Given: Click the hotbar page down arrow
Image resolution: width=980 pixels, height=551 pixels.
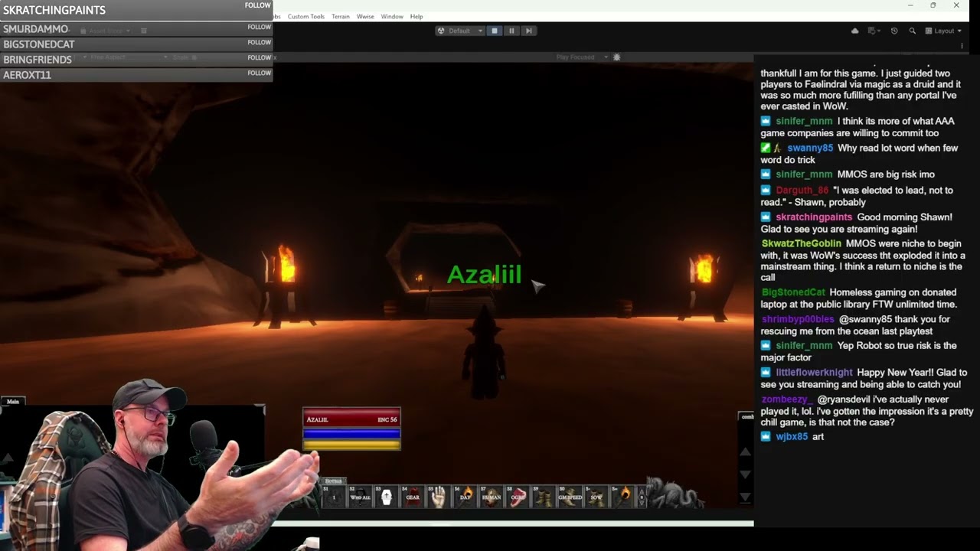Looking at the screenshot, I should click(x=642, y=504).
